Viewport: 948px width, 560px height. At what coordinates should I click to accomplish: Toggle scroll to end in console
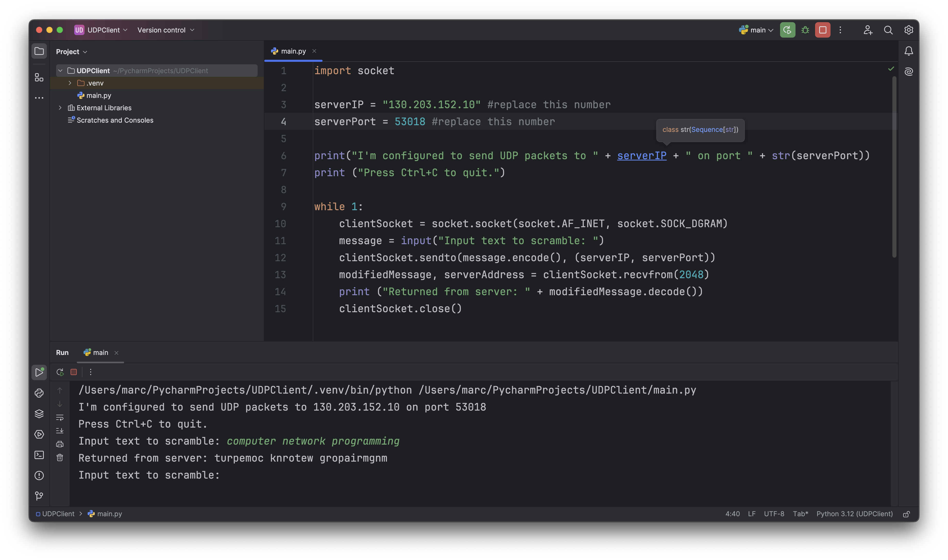[x=60, y=431]
